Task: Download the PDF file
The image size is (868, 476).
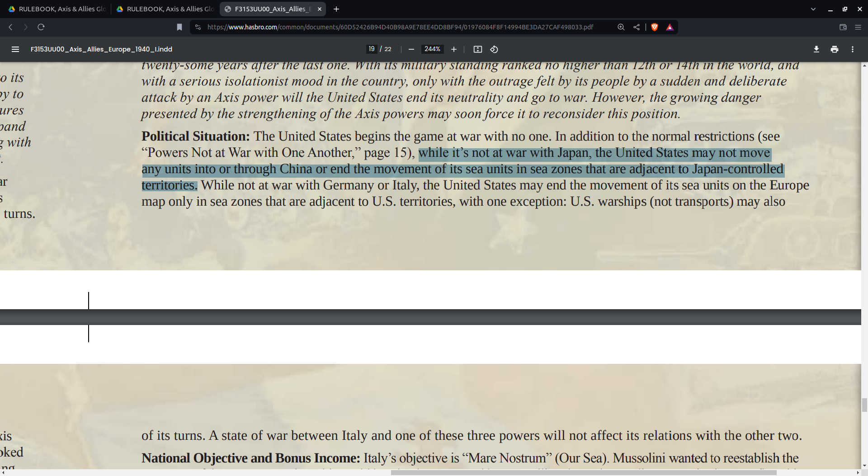Action: 816,49
